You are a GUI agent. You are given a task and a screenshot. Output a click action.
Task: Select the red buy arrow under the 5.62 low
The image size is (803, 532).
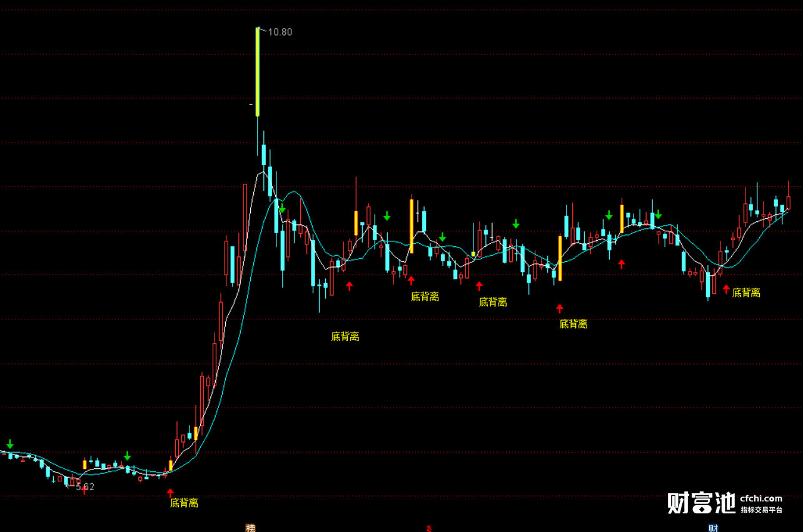(x=84, y=491)
